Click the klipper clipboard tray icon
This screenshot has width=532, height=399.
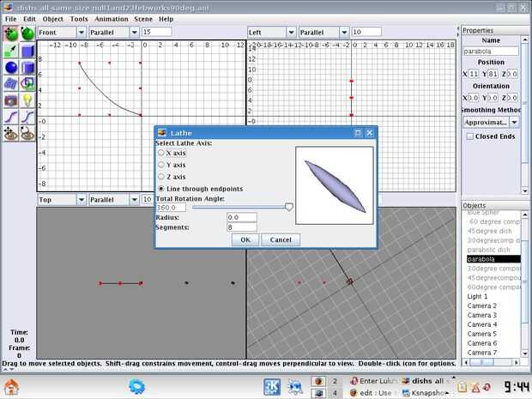click(x=462, y=387)
